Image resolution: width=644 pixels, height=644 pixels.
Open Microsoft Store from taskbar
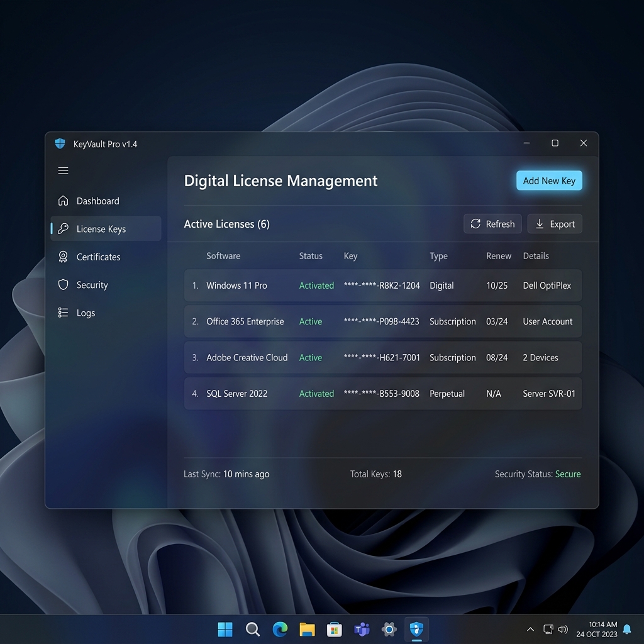point(335,629)
